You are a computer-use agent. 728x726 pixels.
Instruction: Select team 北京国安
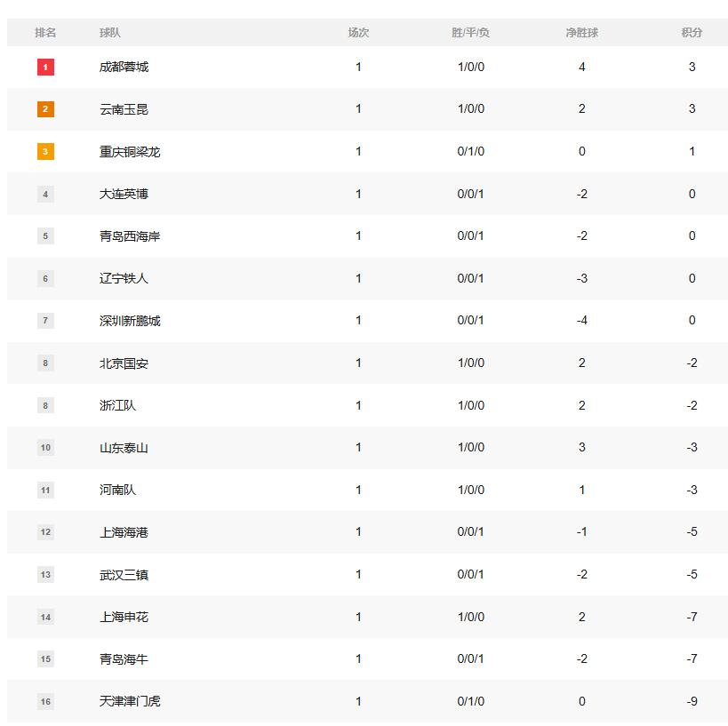click(x=124, y=363)
